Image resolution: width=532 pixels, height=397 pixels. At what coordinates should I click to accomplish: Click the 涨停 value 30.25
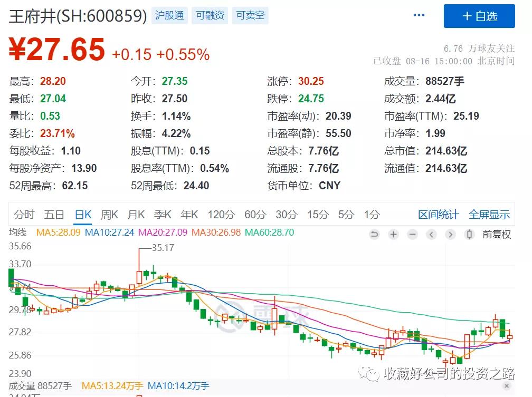311,81
